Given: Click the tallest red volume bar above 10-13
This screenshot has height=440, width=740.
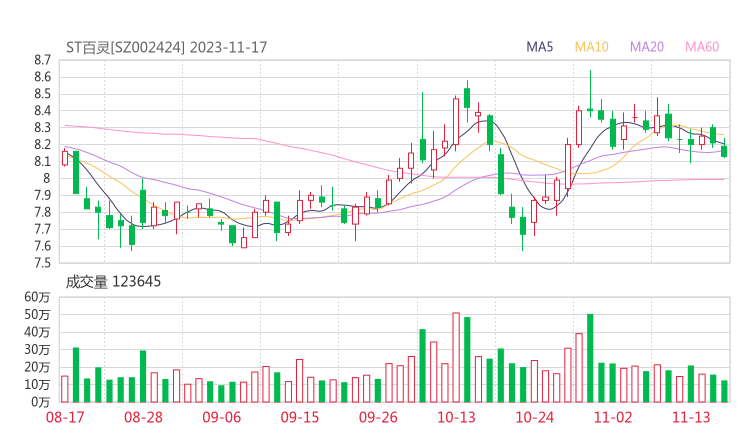Looking at the screenshot, I should pos(456,357).
